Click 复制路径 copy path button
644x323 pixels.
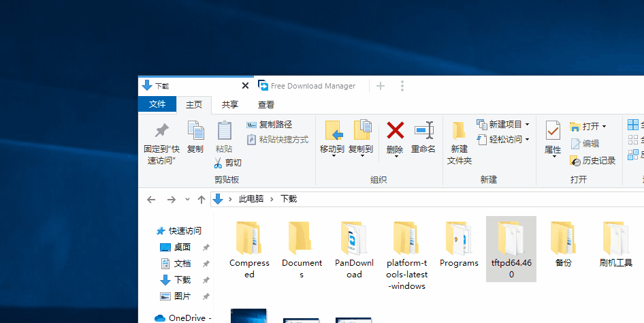point(269,125)
